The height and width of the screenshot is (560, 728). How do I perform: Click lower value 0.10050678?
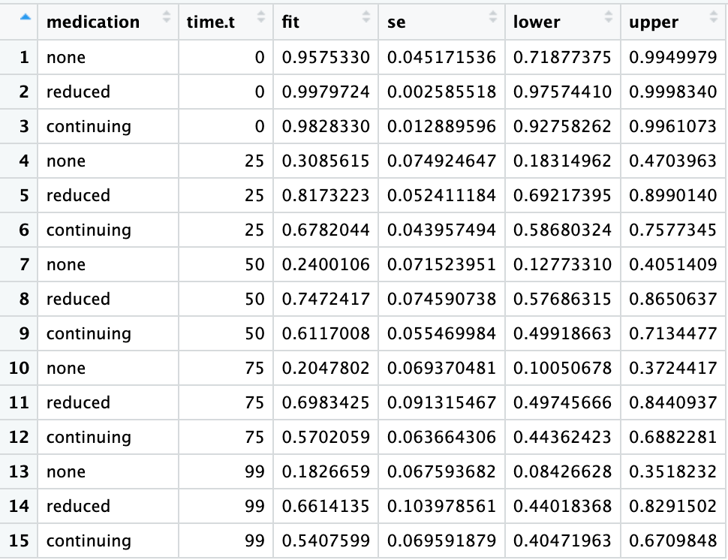pos(562,368)
